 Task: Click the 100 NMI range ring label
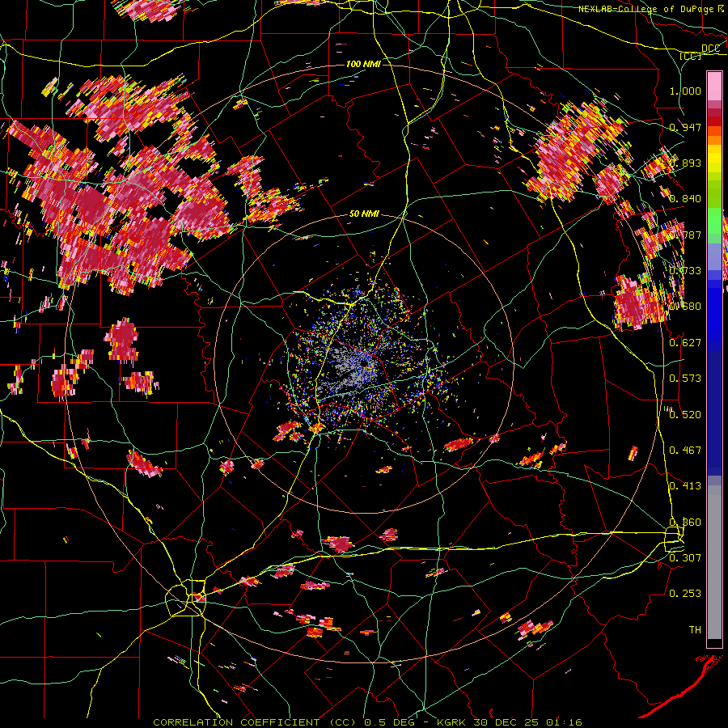(363, 64)
